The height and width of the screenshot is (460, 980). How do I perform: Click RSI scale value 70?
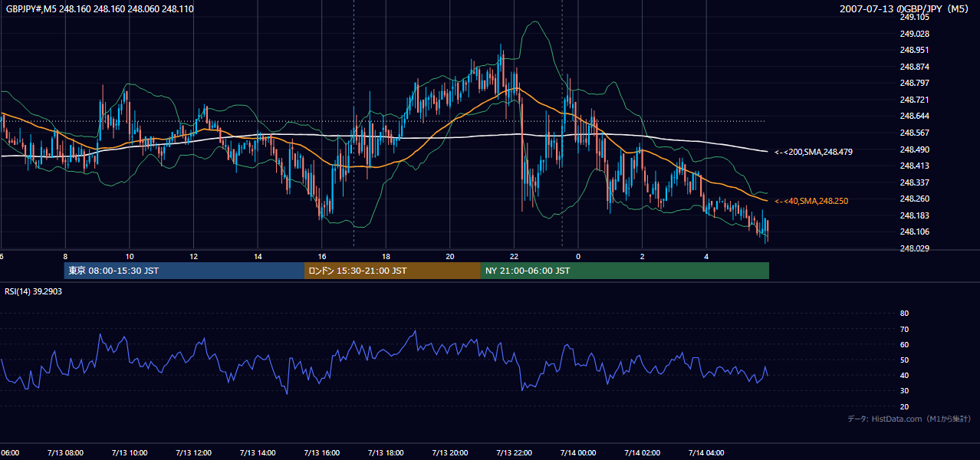click(904, 329)
